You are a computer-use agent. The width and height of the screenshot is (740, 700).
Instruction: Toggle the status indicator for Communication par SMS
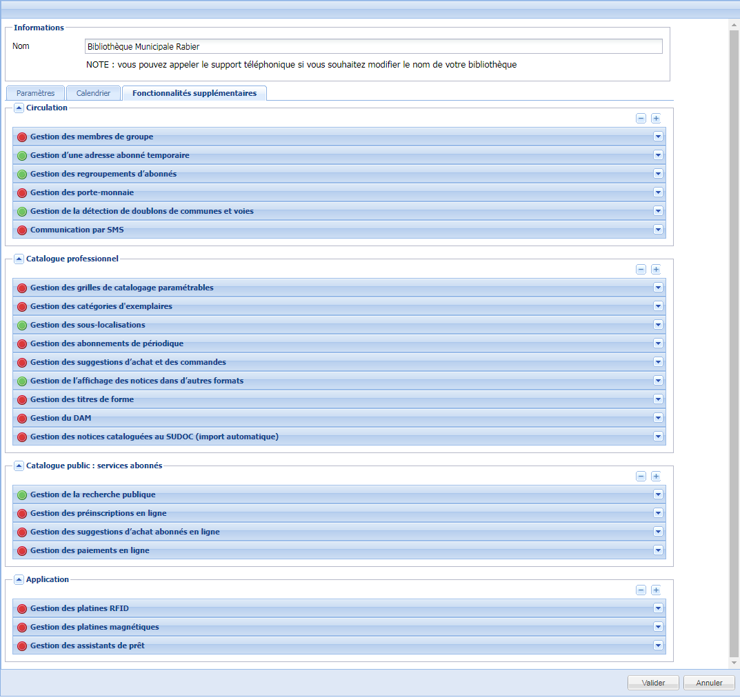click(x=21, y=230)
